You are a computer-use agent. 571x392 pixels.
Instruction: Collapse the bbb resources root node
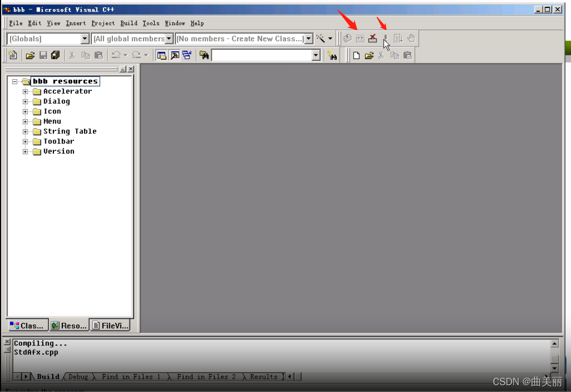point(15,82)
